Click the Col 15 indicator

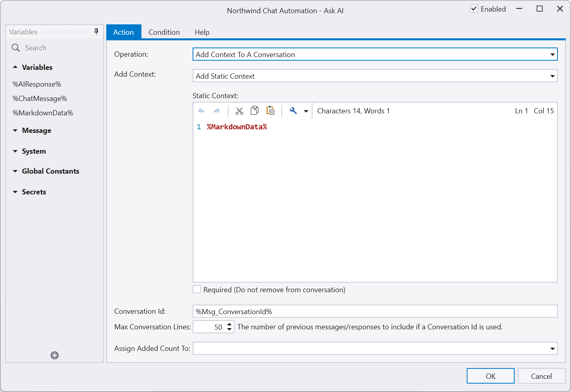(544, 111)
